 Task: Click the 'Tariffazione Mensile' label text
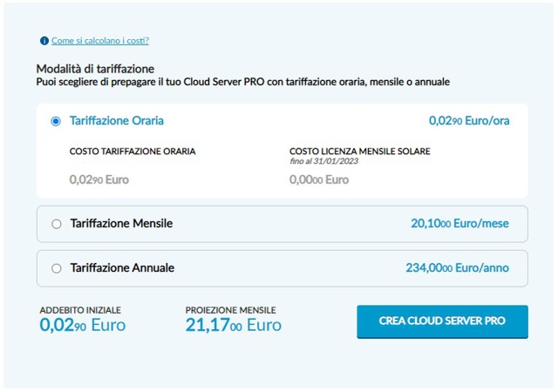click(121, 224)
